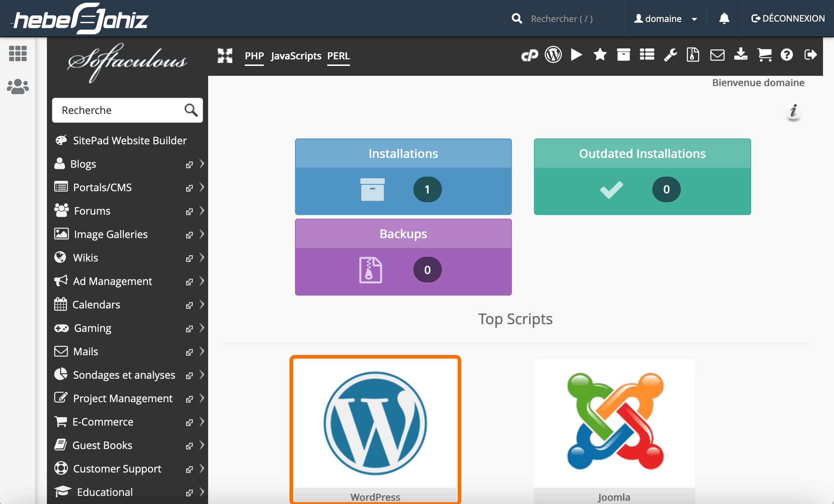This screenshot has width=834, height=504.
Task: Click the magnifier icon in Recherche box
Action: point(191,110)
